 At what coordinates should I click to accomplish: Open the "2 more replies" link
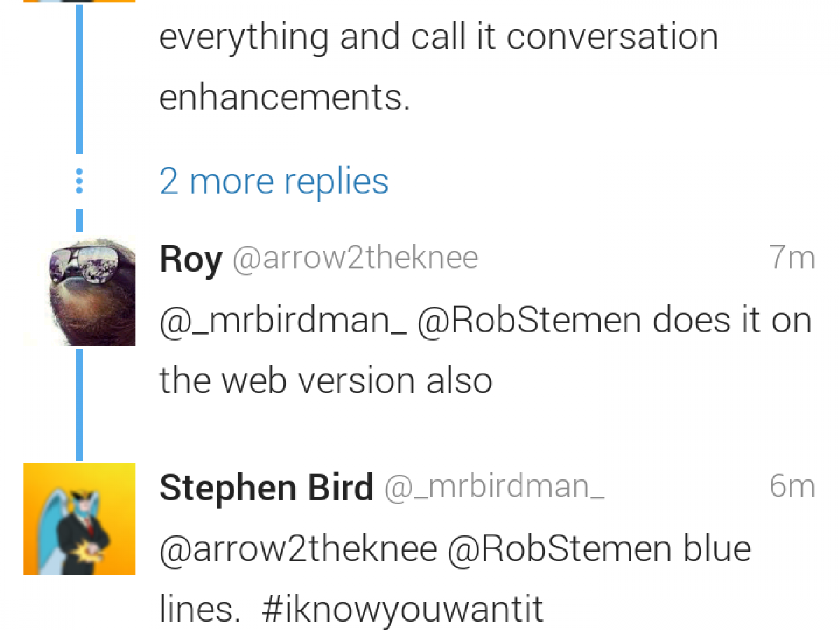[274, 181]
